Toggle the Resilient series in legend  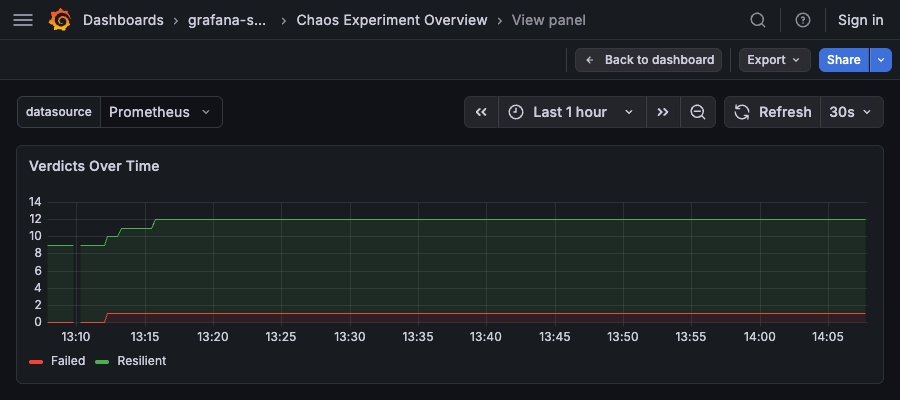141,361
